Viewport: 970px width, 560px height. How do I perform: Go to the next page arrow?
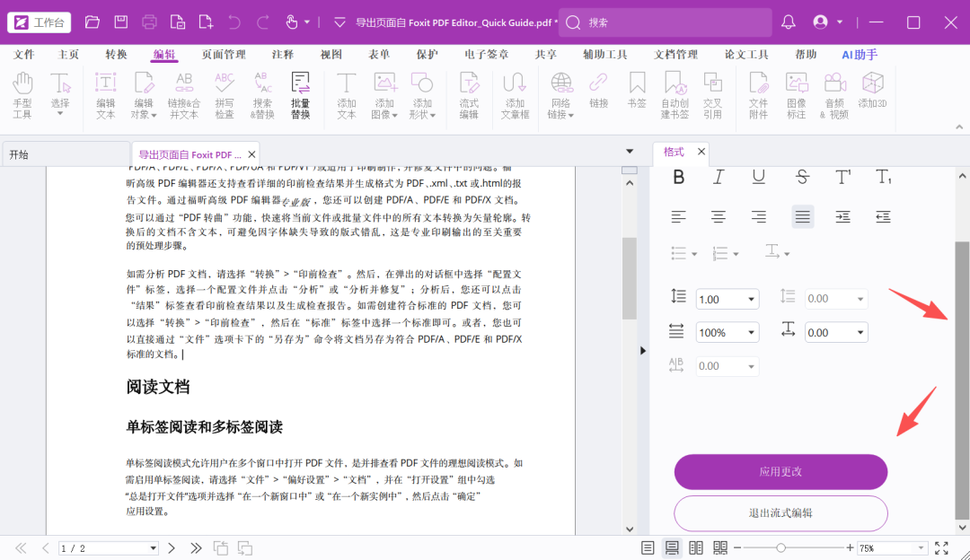coord(172,548)
